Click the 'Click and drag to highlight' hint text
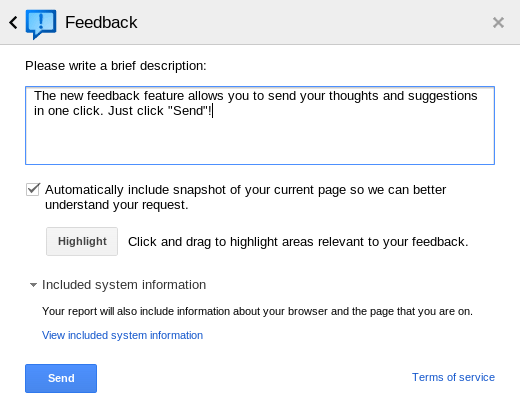Viewport: 520px width, 403px height. (298, 242)
